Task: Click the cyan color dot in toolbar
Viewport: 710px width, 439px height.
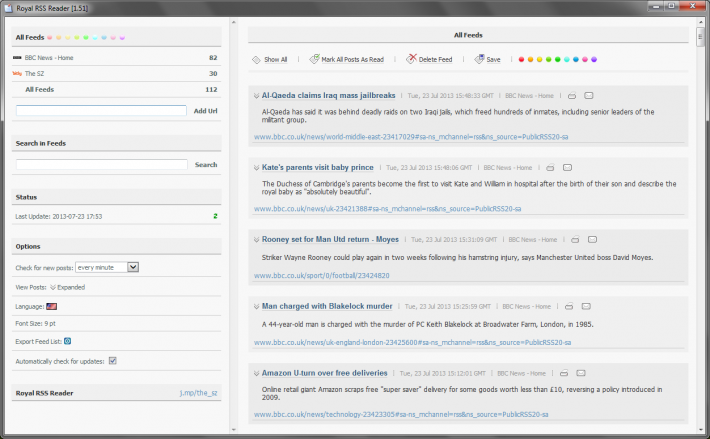Action: 566,59
